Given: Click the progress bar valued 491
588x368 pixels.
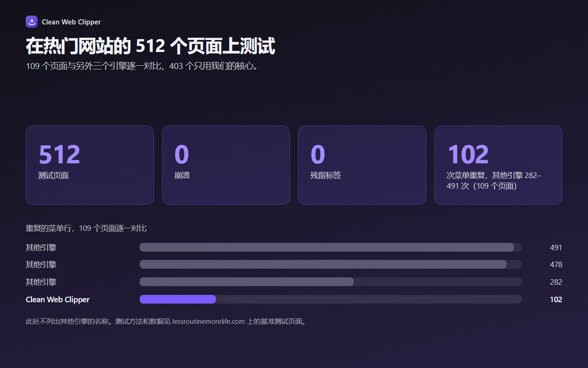Looking at the screenshot, I should tap(331, 247).
